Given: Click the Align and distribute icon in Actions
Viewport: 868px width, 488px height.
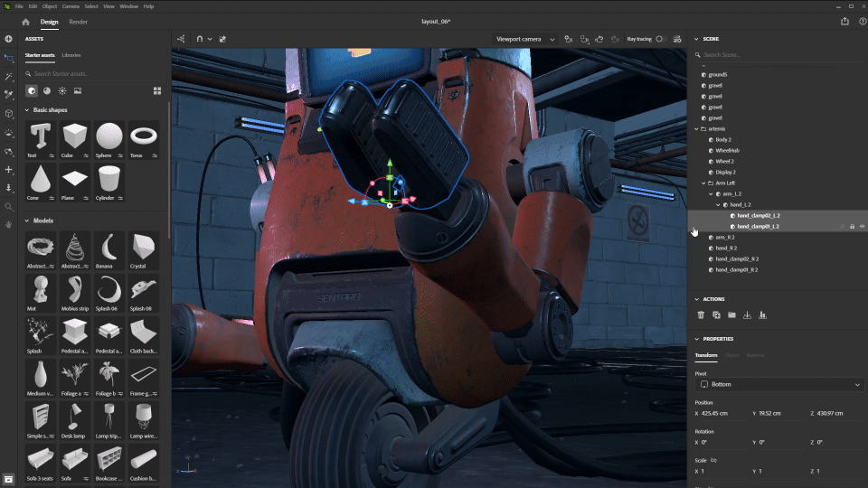Looking at the screenshot, I should [763, 314].
